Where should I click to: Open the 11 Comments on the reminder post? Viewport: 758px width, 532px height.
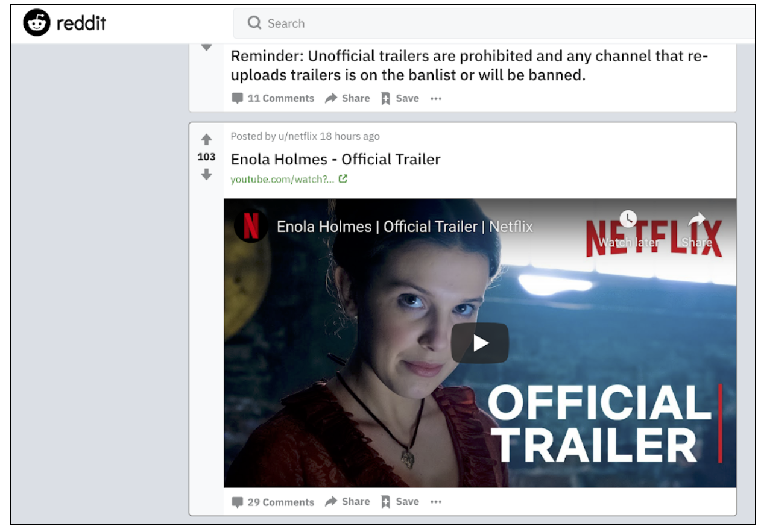click(273, 98)
